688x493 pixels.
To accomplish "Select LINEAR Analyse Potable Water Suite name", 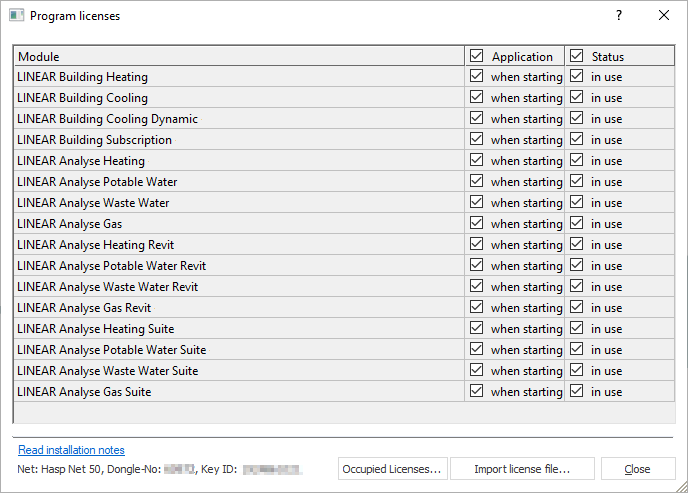I will coord(111,350).
